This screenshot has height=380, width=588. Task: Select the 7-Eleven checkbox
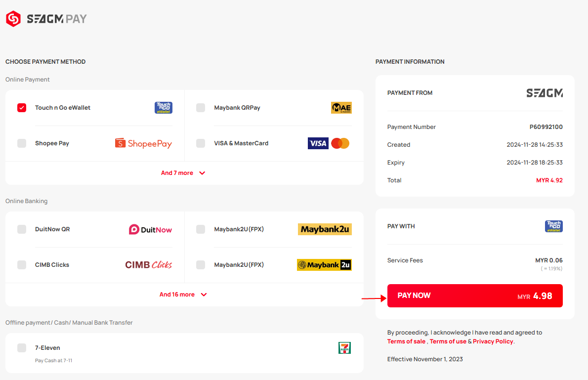pyautogui.click(x=22, y=348)
